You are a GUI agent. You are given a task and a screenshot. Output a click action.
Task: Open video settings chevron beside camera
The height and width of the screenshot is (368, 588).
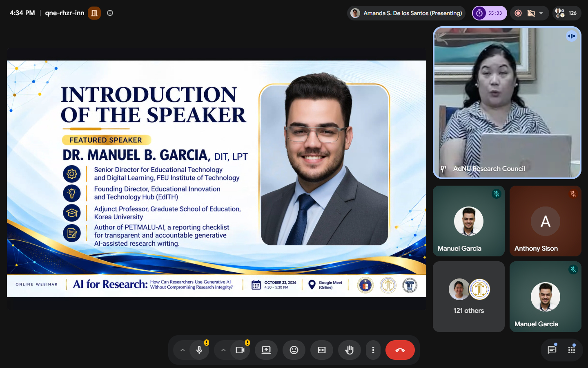point(223,350)
